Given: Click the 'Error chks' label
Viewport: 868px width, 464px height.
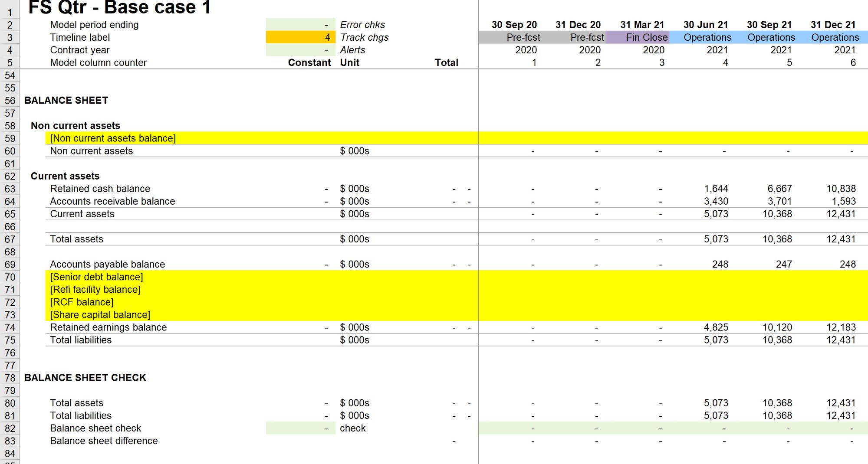Looking at the screenshot, I should 362,25.
